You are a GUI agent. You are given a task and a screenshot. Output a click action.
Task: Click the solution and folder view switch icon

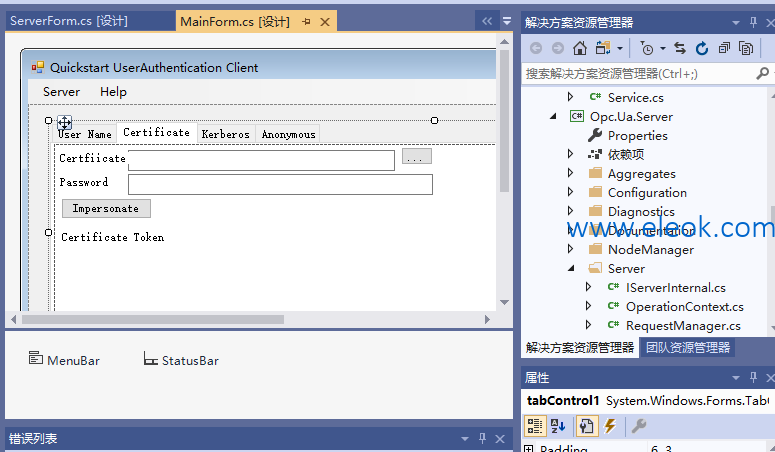[603, 48]
